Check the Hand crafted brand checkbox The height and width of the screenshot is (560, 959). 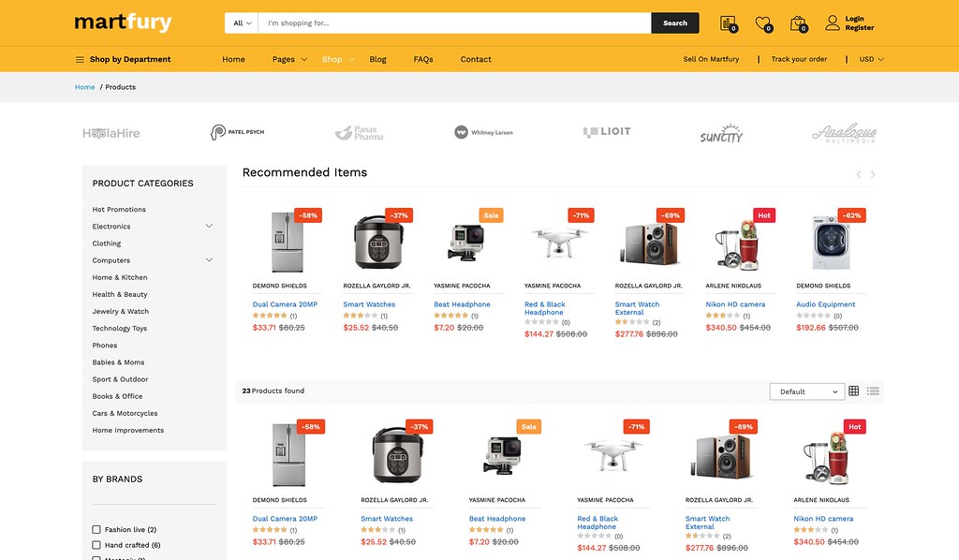pos(96,545)
